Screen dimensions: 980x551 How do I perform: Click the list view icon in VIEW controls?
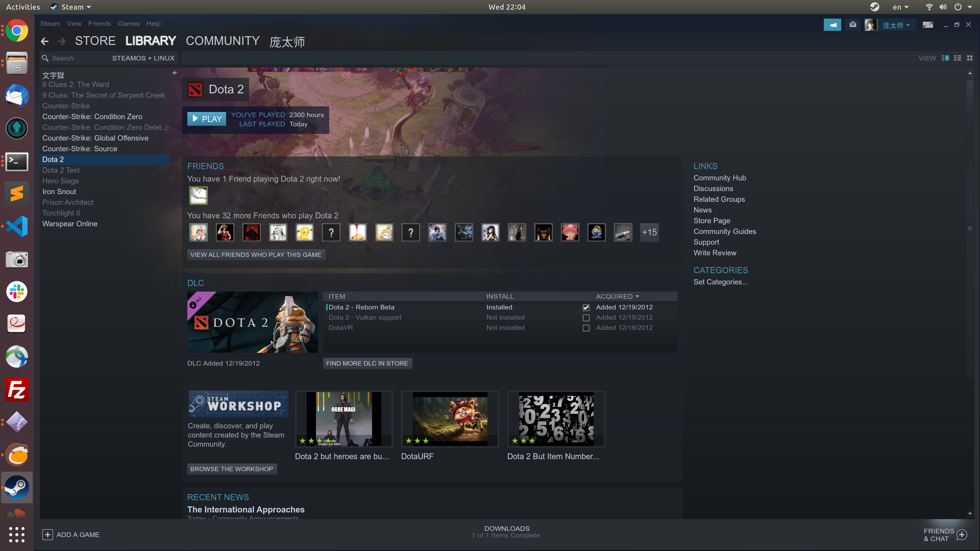pyautogui.click(x=957, y=58)
